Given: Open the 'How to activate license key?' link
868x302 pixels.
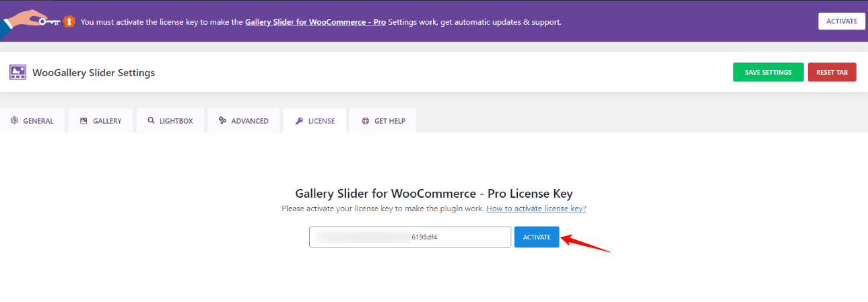Looking at the screenshot, I should click(x=536, y=209).
